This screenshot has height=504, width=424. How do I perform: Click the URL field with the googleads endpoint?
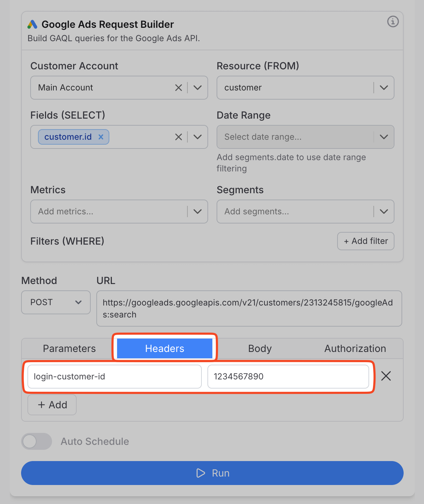pyautogui.click(x=249, y=308)
